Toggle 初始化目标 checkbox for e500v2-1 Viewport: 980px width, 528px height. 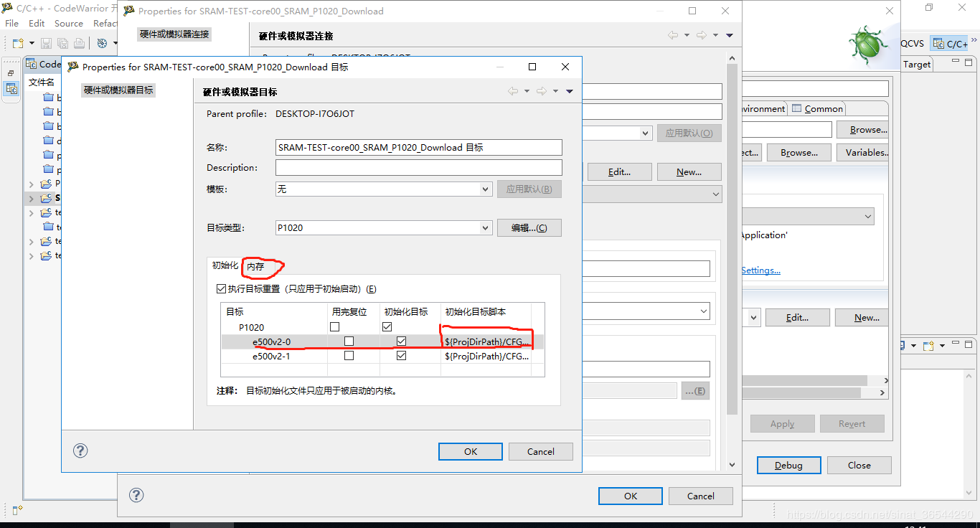(x=401, y=356)
